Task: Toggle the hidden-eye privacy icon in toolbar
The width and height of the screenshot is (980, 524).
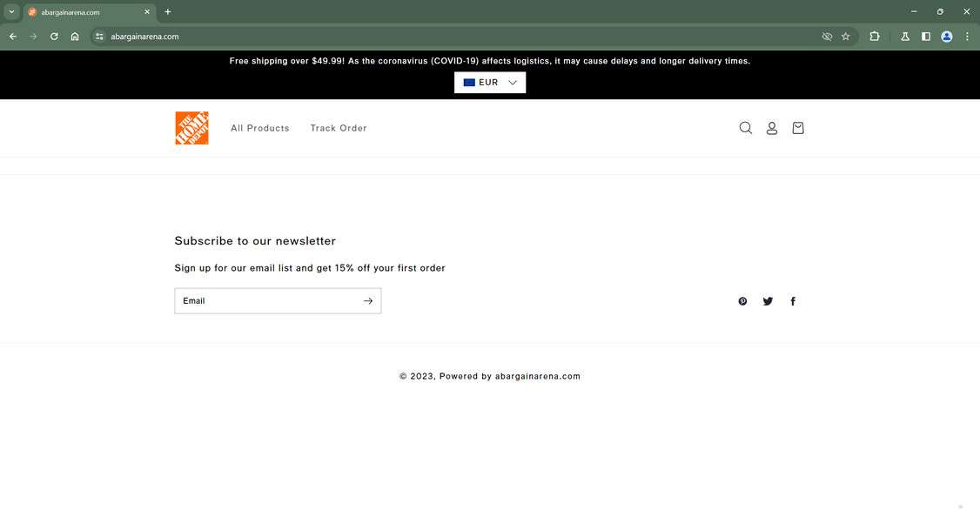Action: pyautogui.click(x=827, y=37)
